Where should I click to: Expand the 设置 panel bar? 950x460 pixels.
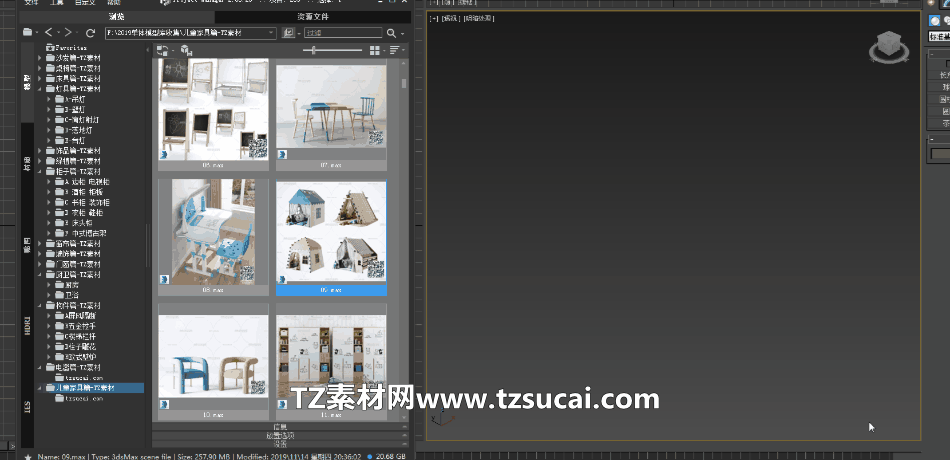[280, 444]
